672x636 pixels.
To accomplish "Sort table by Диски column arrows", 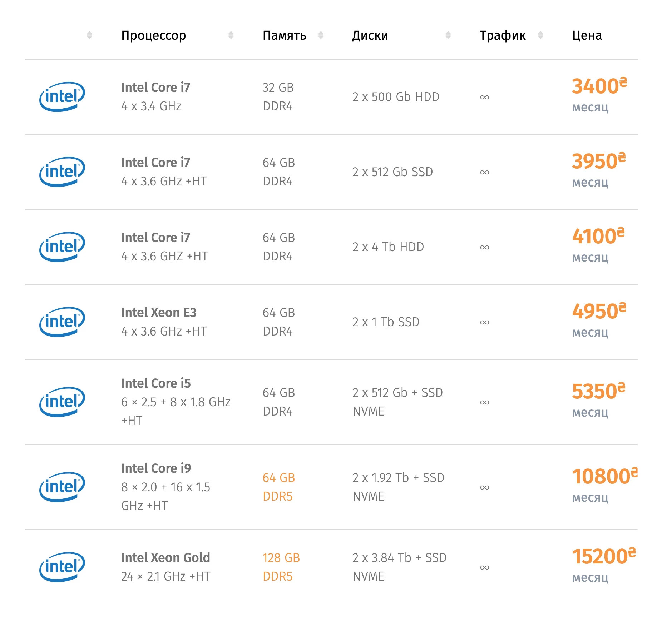I will pyautogui.click(x=448, y=35).
